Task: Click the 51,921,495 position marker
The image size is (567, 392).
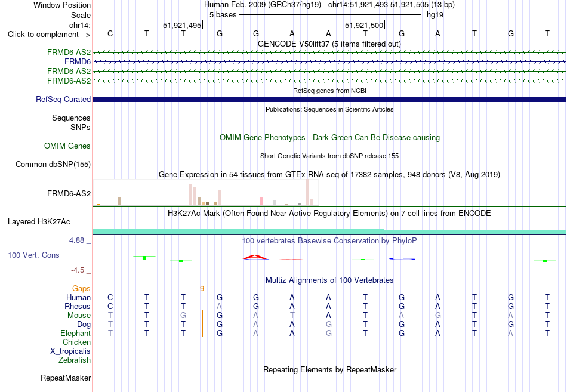Action: [x=182, y=25]
